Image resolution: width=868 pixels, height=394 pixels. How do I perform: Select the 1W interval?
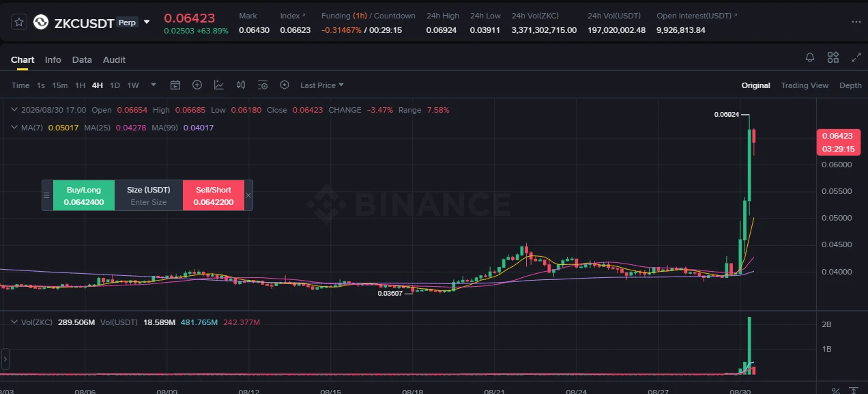[133, 85]
